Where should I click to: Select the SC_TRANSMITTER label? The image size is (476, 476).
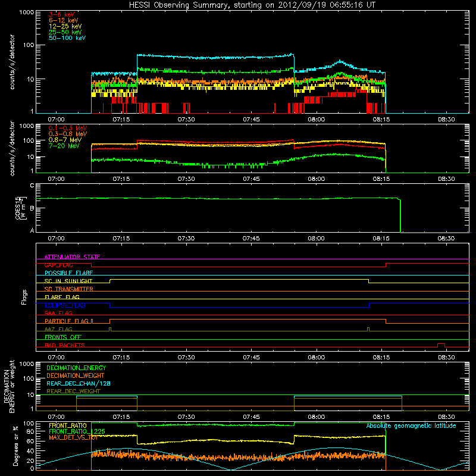68,289
